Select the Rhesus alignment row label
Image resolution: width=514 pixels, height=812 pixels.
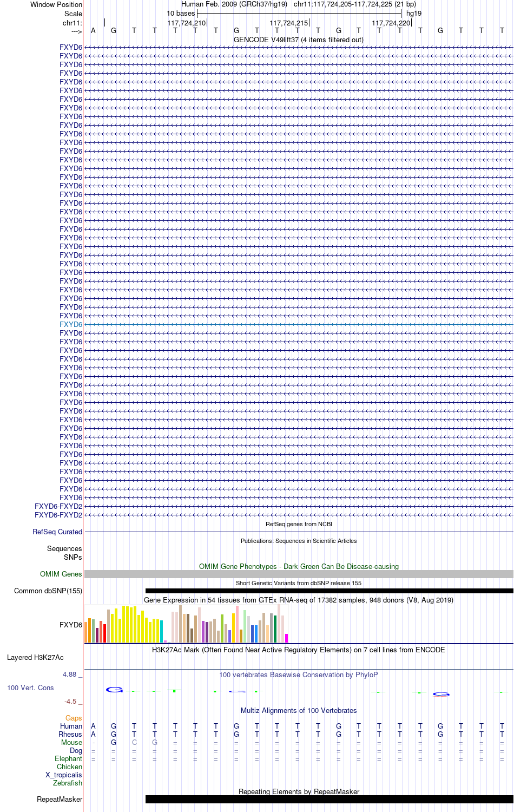tap(70, 734)
